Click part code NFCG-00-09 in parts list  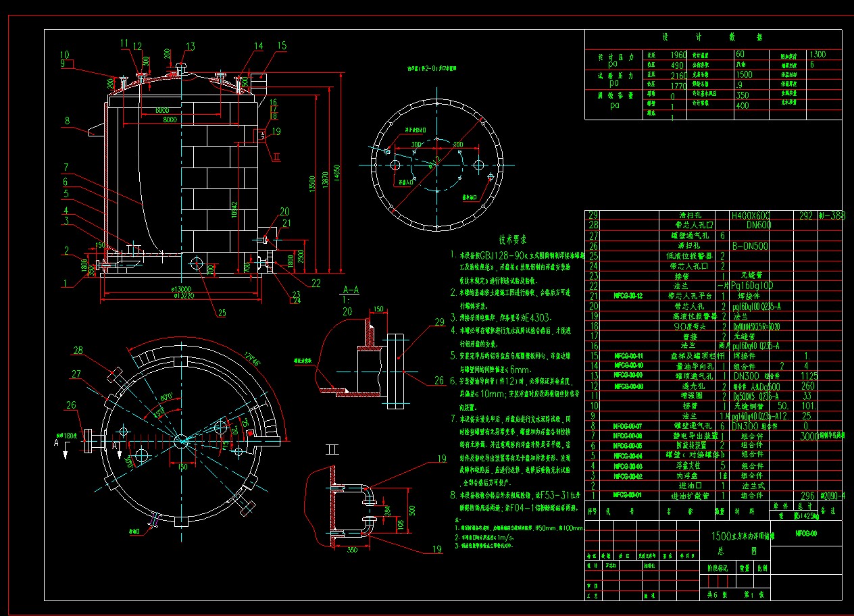[628, 374]
